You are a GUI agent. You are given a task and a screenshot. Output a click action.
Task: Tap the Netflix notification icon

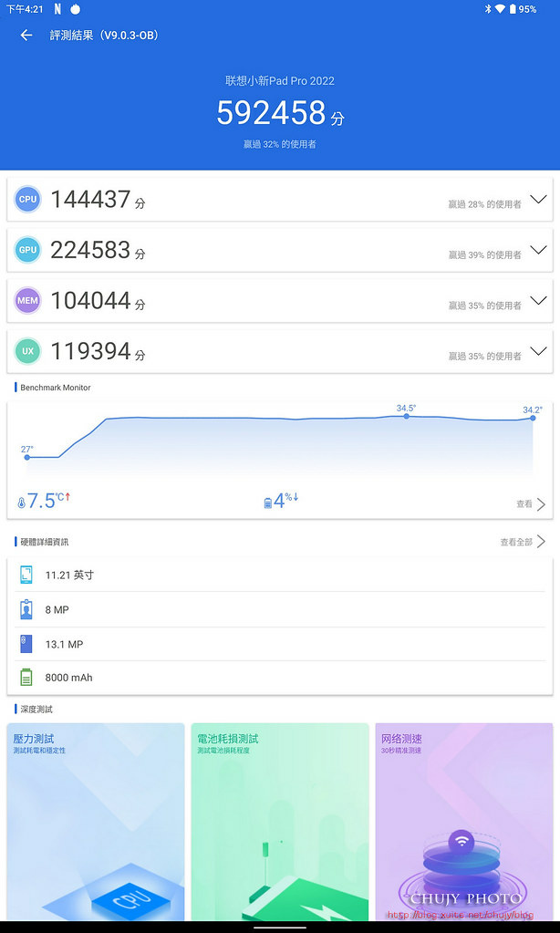[57, 9]
